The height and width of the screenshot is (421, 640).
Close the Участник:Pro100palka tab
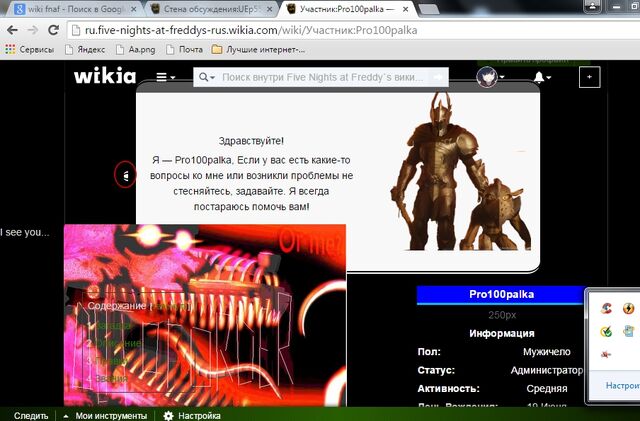tap(405, 9)
